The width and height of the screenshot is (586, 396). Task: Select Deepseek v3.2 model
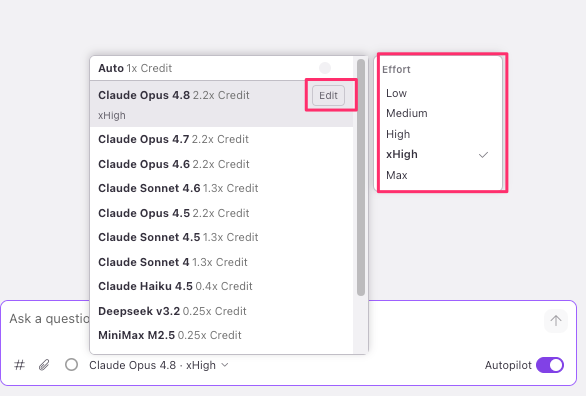221,311
